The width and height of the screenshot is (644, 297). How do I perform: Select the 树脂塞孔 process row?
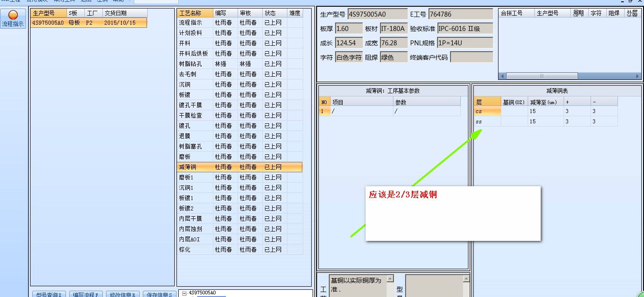pos(240,146)
